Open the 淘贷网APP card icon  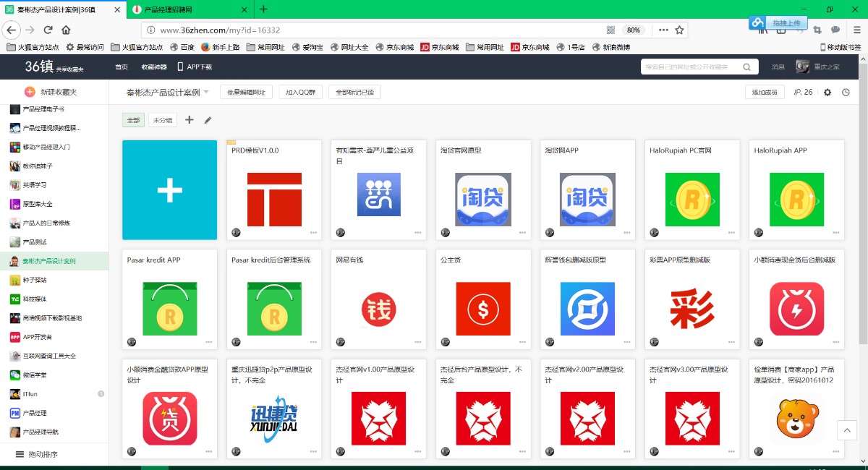[x=587, y=200]
